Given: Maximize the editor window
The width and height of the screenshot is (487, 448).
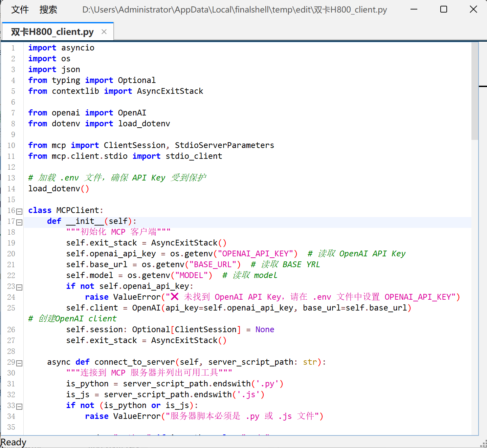Looking at the screenshot, I should point(444,9).
